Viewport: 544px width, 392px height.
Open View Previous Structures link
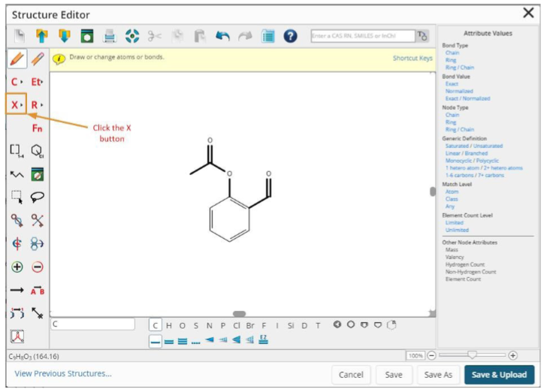click(x=63, y=374)
